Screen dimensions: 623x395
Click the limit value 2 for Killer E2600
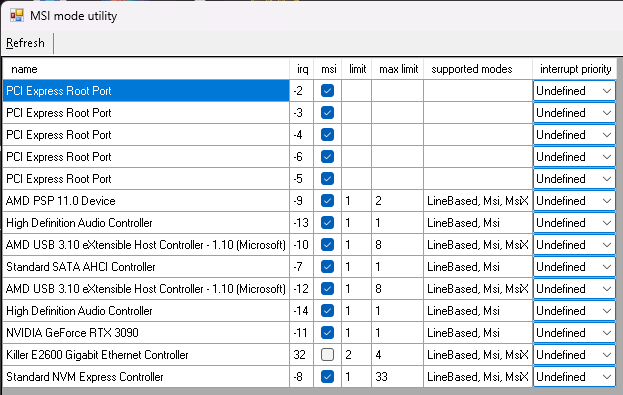click(x=357, y=355)
